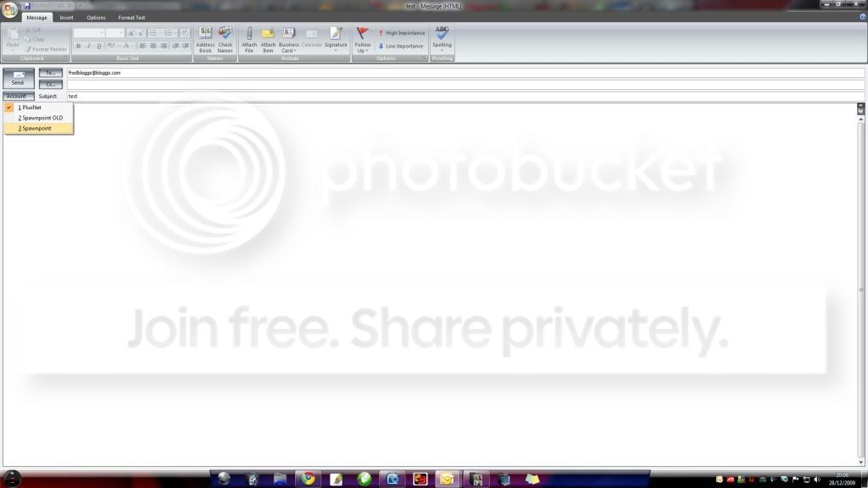Viewport: 868px width, 488px height.
Task: Click the Grow Font icon
Action: tap(131, 33)
